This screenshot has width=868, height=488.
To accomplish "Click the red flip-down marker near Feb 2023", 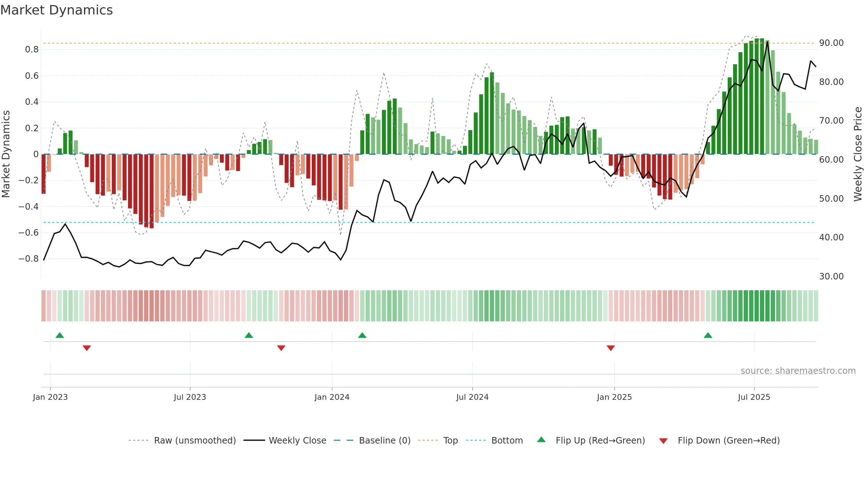I will (x=86, y=348).
